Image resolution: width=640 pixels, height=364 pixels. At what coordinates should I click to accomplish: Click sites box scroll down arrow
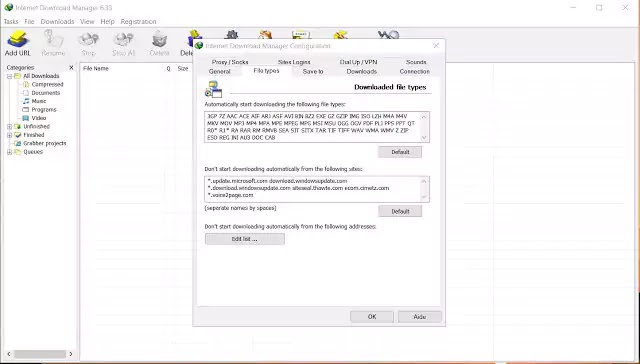(x=424, y=197)
